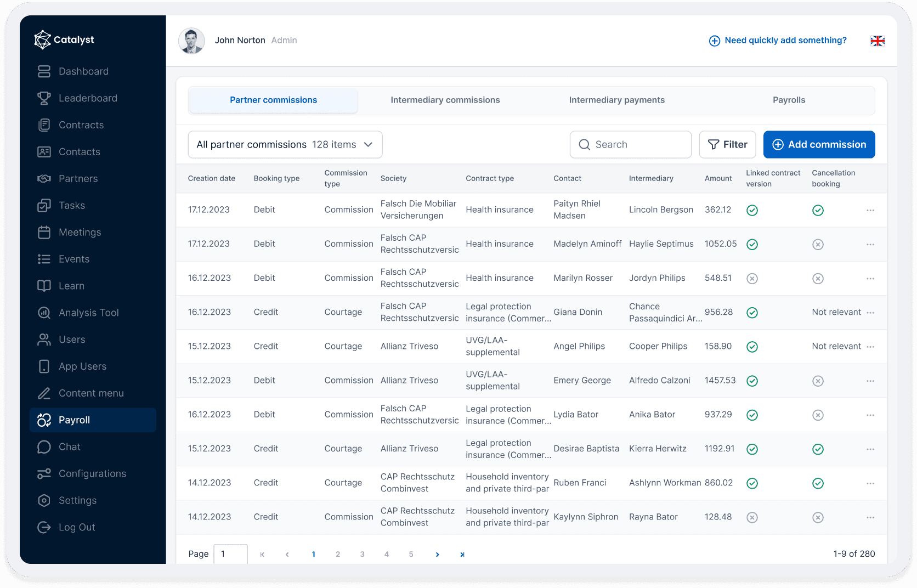917x588 pixels.
Task: Open Meetings calendar icon in sidebar
Action: point(44,233)
